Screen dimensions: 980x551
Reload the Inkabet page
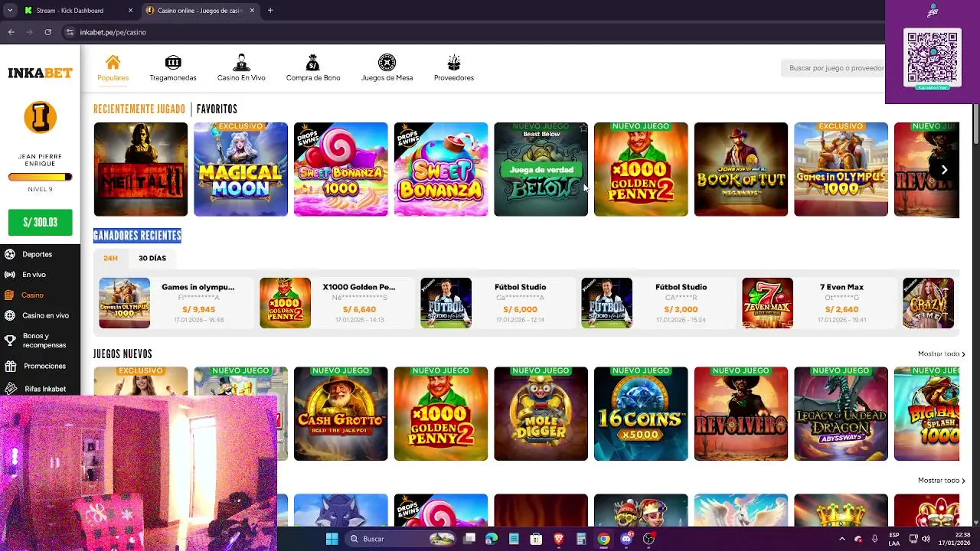47,32
